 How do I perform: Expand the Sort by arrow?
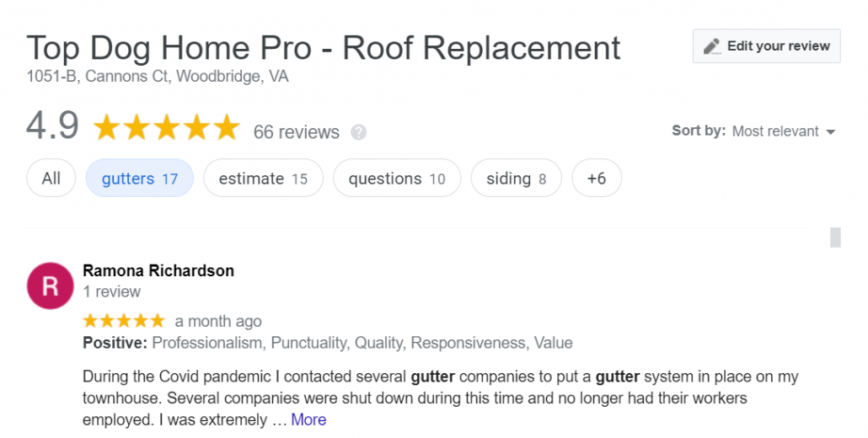(x=830, y=132)
